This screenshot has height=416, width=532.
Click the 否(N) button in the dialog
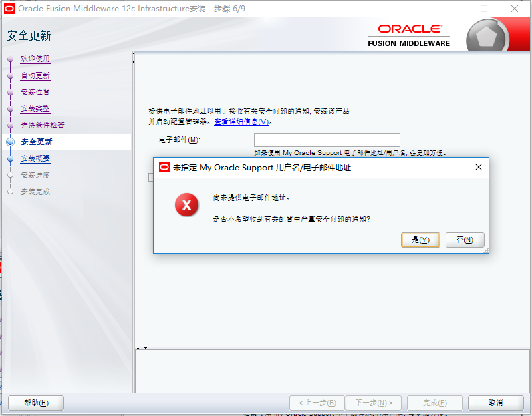tap(465, 240)
